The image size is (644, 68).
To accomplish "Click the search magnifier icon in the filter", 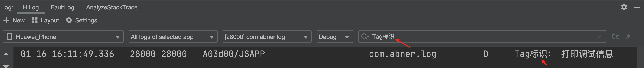I will [x=365, y=37].
